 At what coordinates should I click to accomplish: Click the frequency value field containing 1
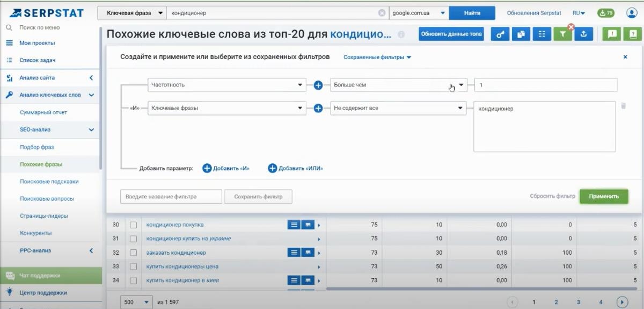point(546,85)
